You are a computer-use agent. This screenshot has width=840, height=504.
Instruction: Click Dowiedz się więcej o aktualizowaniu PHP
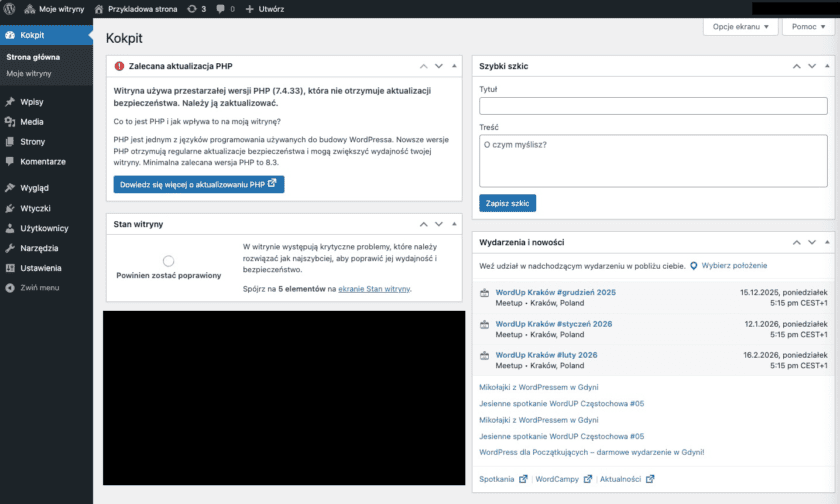(199, 184)
